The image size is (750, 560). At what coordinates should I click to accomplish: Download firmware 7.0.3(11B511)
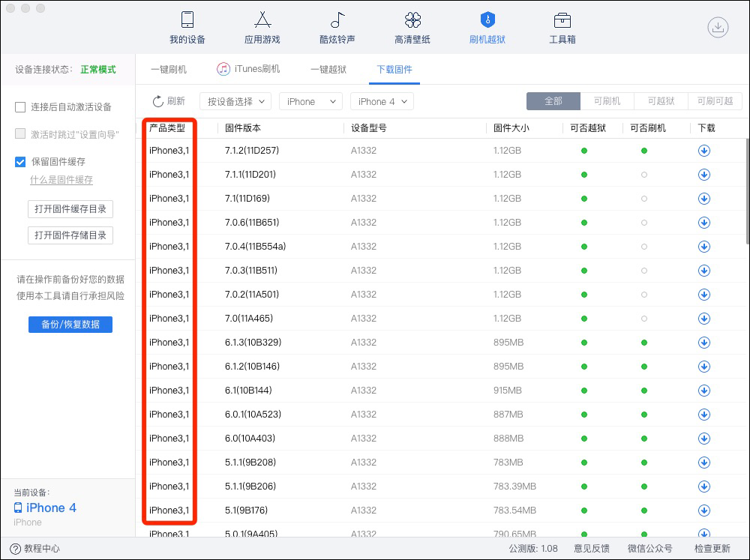coord(704,270)
